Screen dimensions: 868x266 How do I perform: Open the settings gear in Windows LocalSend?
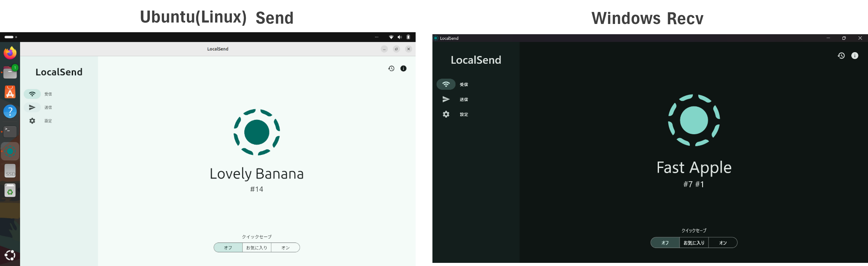(x=446, y=114)
